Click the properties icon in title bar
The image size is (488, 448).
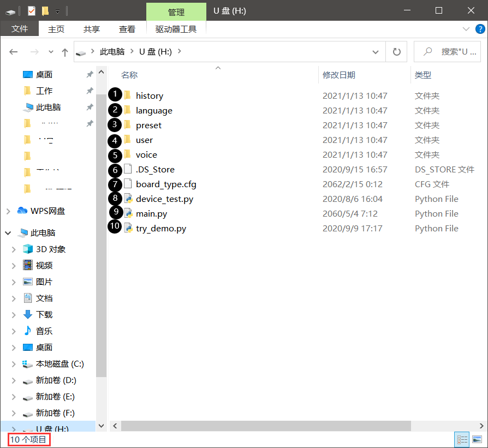tap(31, 10)
